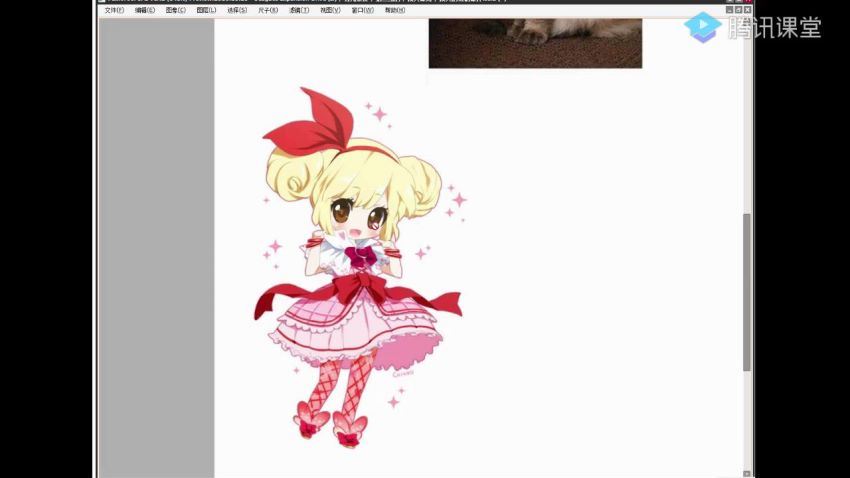Open the 窗口(W) window menu

pyautogui.click(x=363, y=10)
